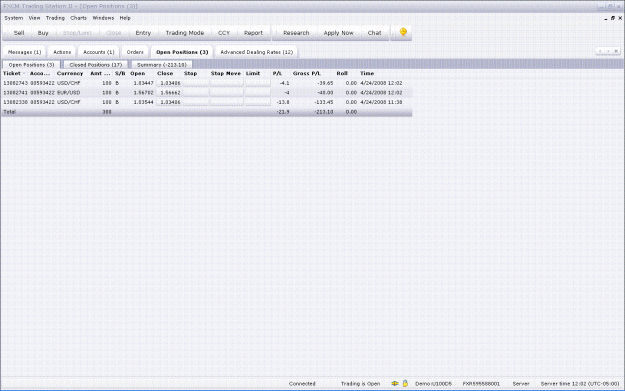The height and width of the screenshot is (391, 625).
Task: Click the EUR/USD currency cell
Action: tap(69, 93)
